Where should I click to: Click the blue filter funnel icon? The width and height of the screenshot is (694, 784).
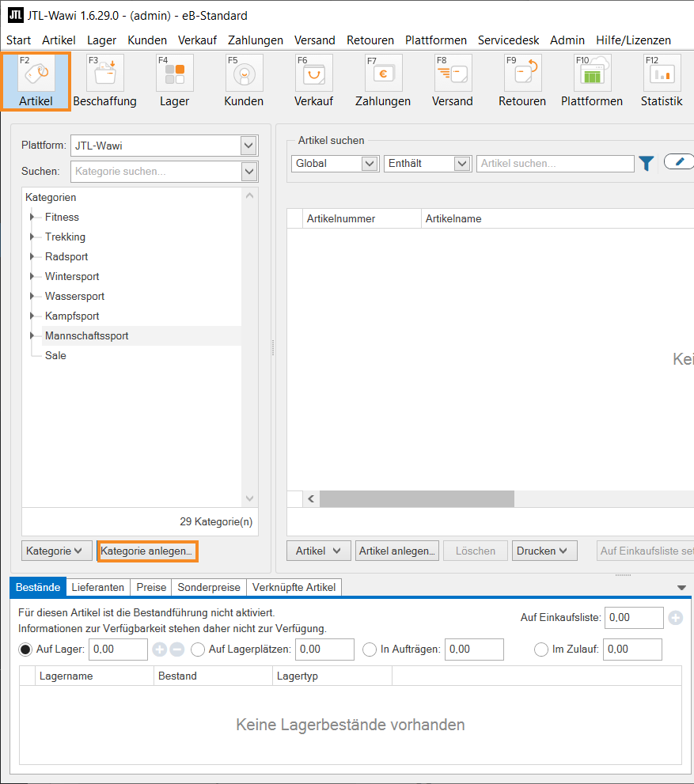coord(647,164)
